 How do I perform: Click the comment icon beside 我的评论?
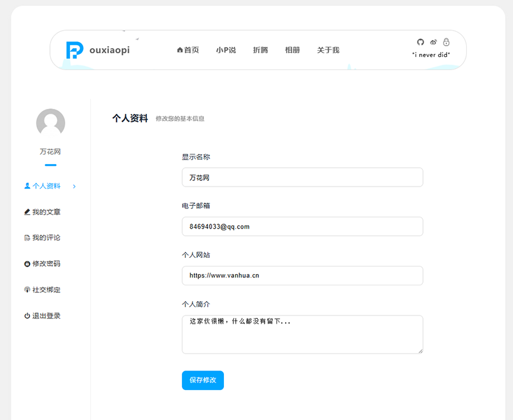(27, 238)
